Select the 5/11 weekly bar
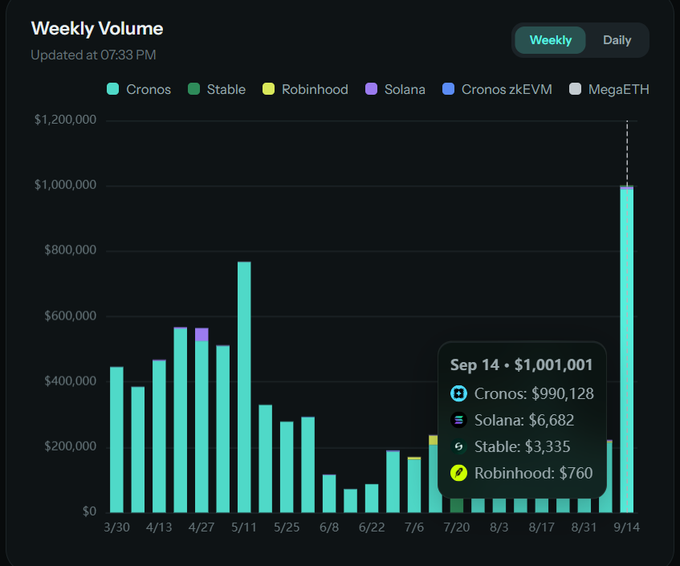The image size is (680, 566). point(244,387)
